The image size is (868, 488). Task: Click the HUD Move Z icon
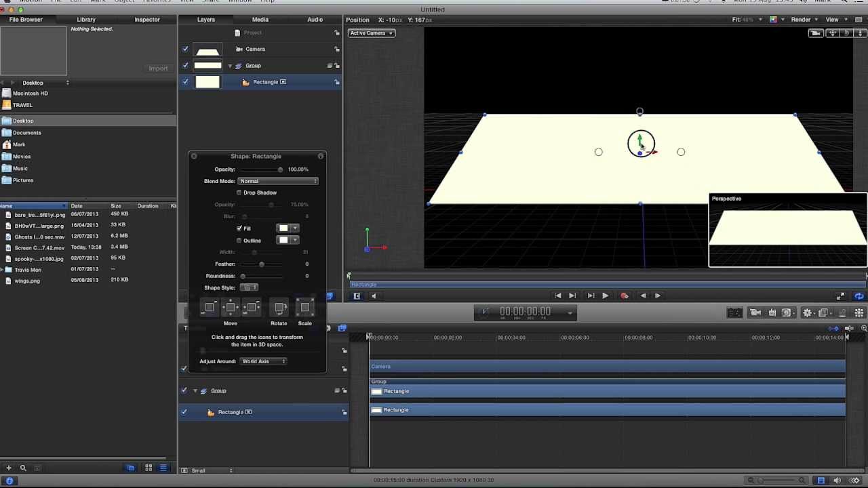coord(210,308)
